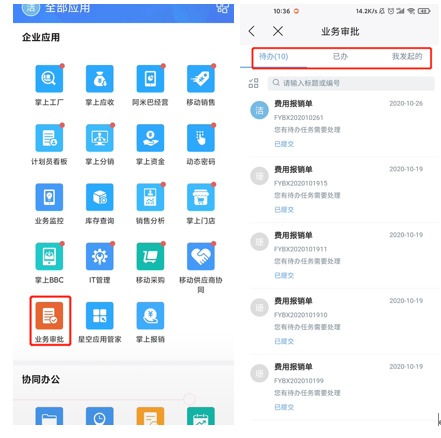Image resolution: width=441 pixels, height=438 pixels.
Task: Launch the 库存查询 app icon
Action: [x=100, y=197]
